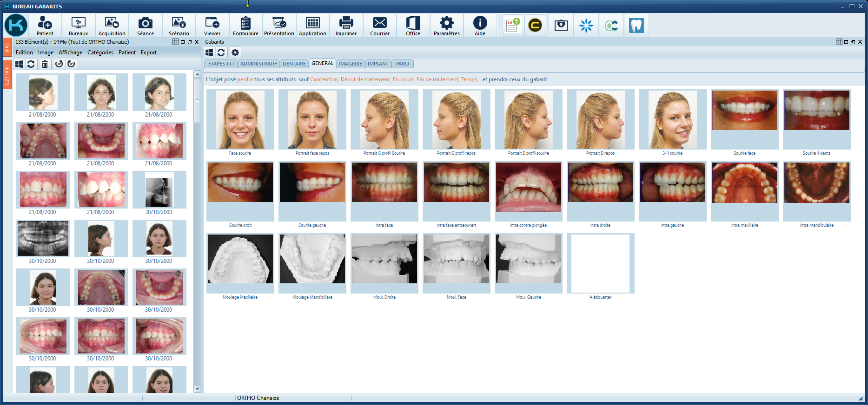Open the Affichage menu

70,52
